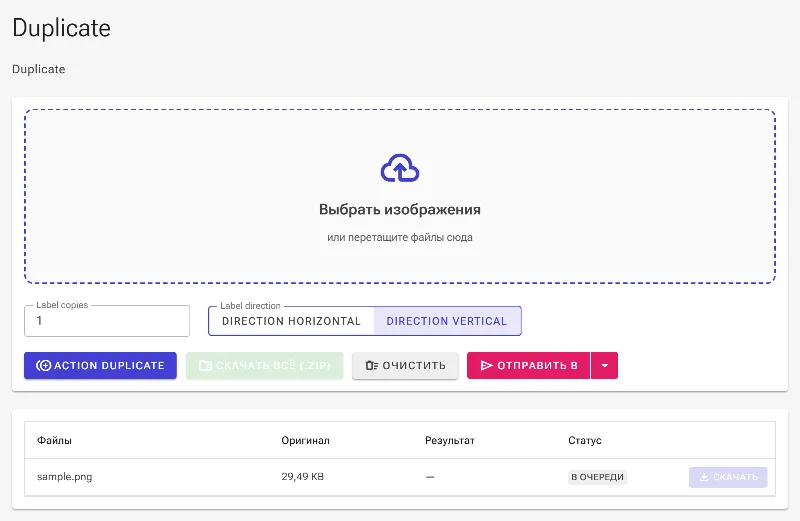The width and height of the screenshot is (800, 521).
Task: Click the Статус column header
Action: (585, 440)
